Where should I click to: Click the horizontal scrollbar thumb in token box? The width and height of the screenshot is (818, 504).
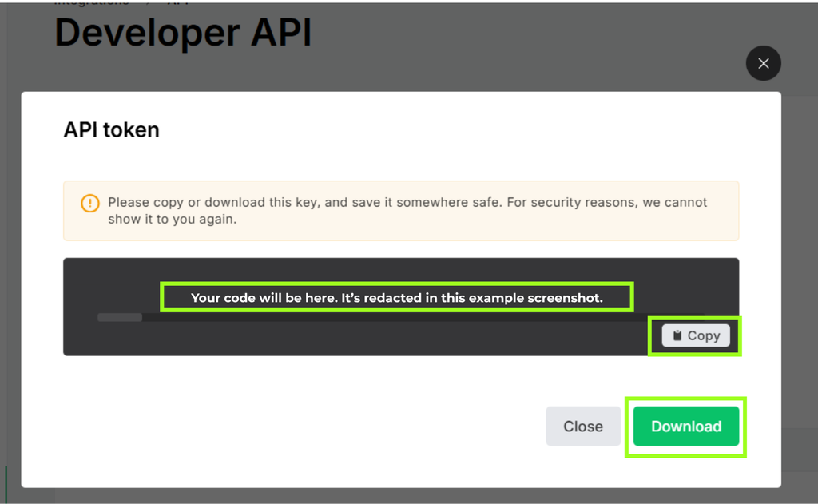120,317
